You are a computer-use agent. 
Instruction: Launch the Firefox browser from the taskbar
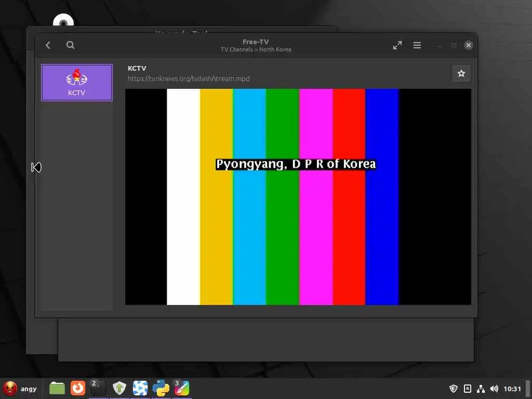(x=78, y=388)
